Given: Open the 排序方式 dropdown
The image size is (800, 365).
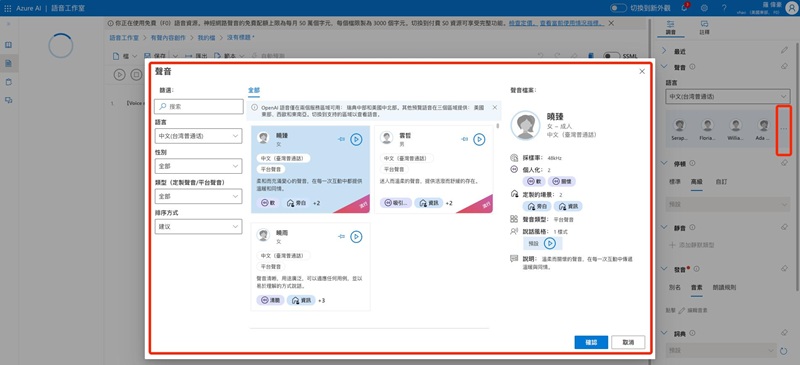Looking at the screenshot, I should click(x=198, y=226).
